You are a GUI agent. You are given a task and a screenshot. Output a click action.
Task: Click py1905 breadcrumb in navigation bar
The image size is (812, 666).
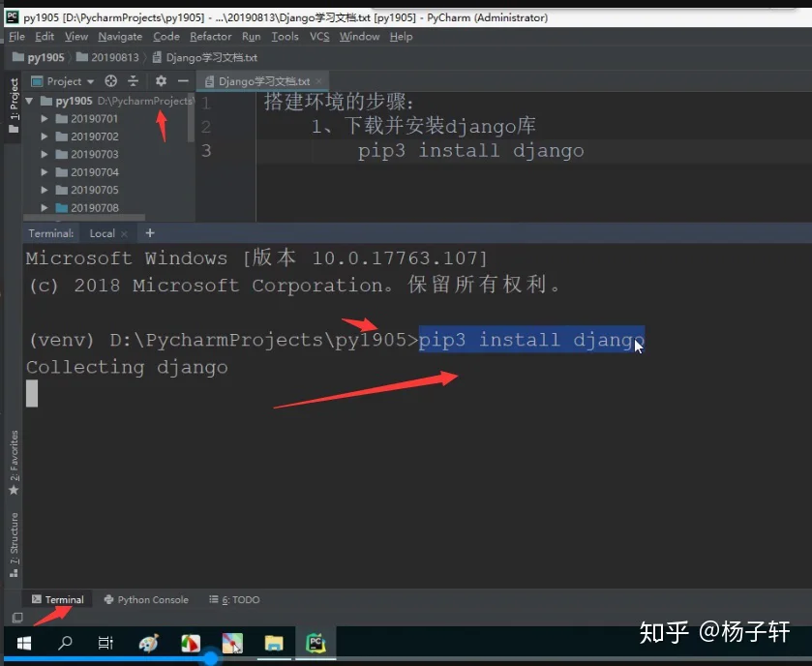[39, 57]
